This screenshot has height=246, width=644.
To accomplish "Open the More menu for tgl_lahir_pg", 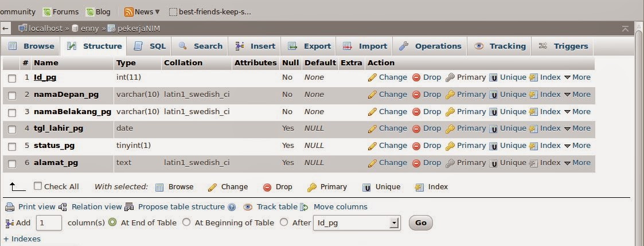I will [577, 128].
